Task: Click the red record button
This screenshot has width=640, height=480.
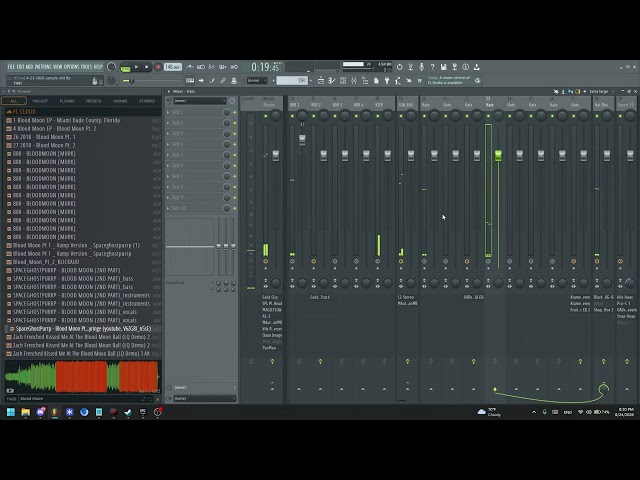Action: click(x=158, y=67)
